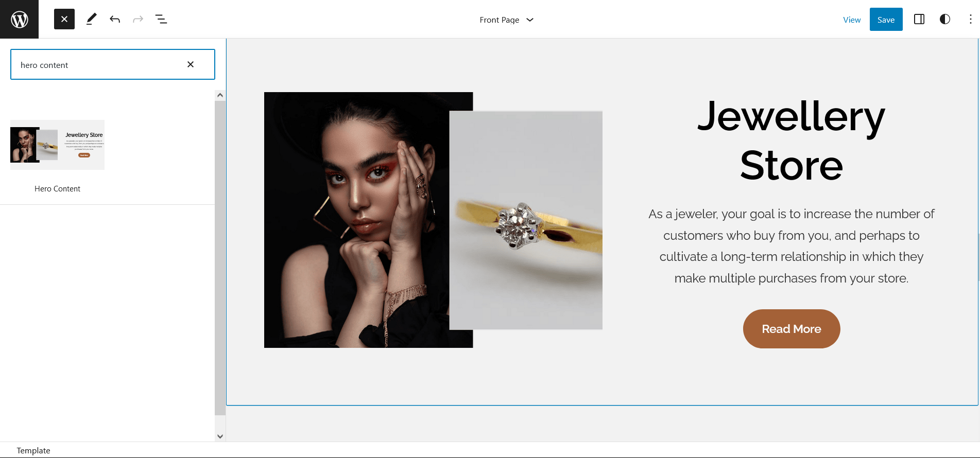Open the Styles panel

tap(945, 20)
